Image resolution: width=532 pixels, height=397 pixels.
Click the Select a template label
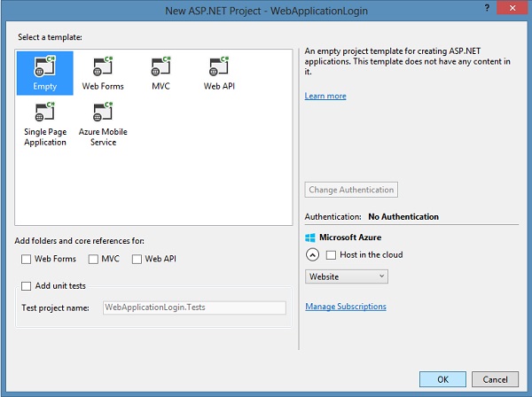click(x=50, y=37)
